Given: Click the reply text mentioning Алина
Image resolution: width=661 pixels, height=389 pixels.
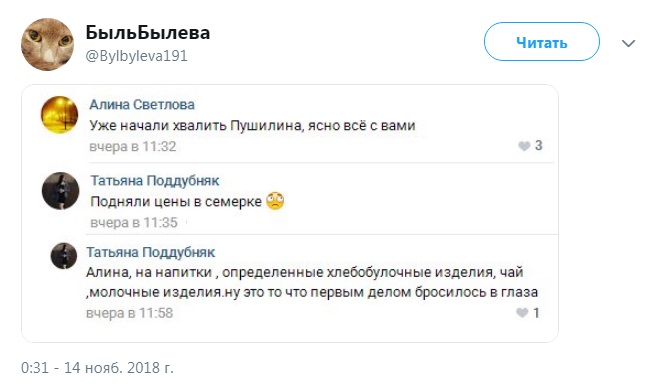Looking at the screenshot, I should coord(312,282).
